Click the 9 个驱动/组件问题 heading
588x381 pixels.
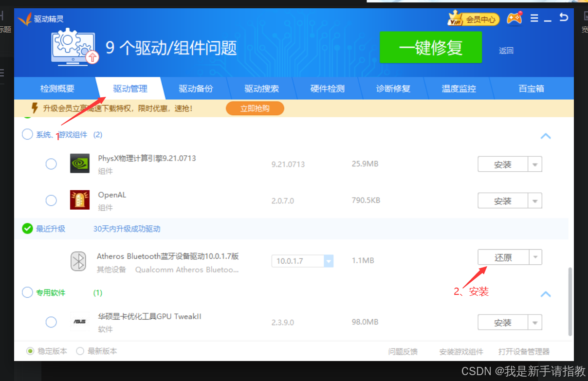pyautogui.click(x=171, y=48)
